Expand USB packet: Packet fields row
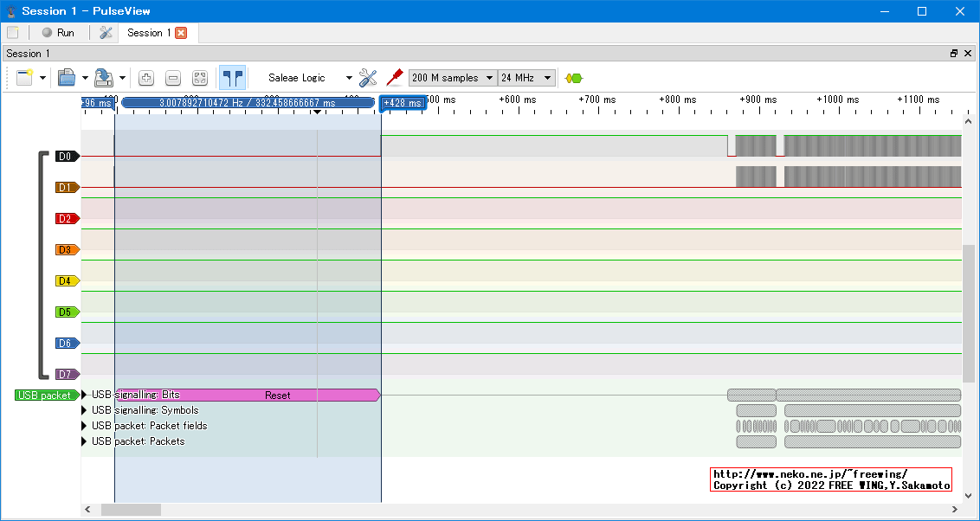Viewport: 980px width, 521px height. [x=85, y=426]
